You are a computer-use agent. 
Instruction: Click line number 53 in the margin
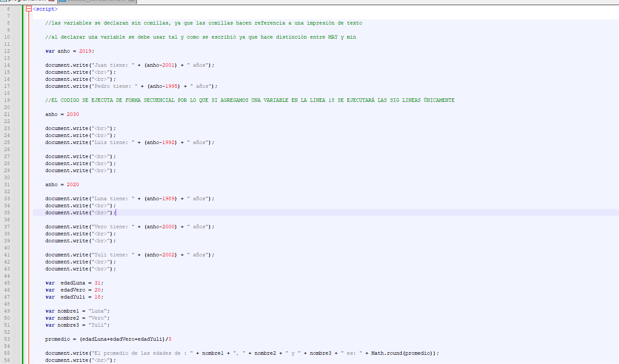[x=7, y=339]
